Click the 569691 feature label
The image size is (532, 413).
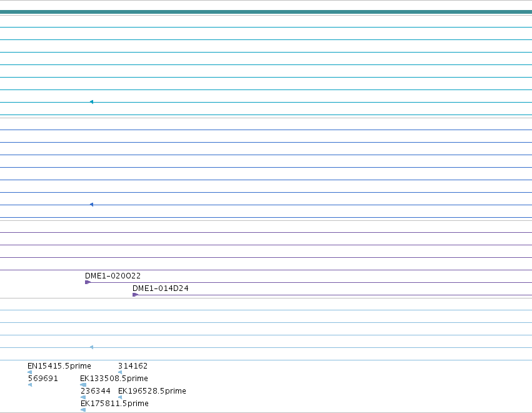point(43,379)
